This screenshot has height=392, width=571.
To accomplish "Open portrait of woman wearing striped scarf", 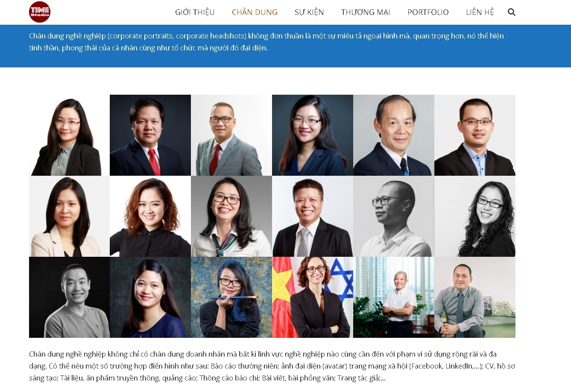I will coord(231,216).
